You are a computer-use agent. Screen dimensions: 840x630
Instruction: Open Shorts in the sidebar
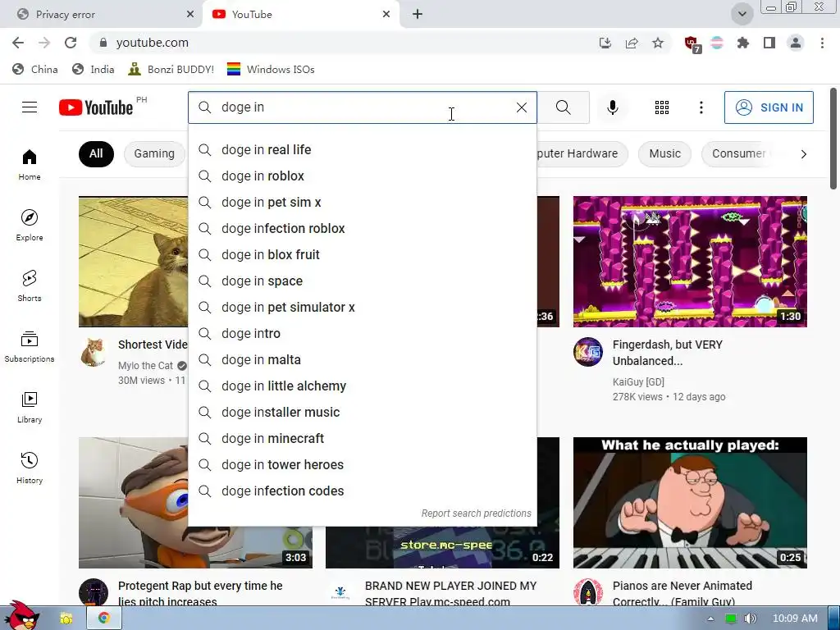point(30,285)
